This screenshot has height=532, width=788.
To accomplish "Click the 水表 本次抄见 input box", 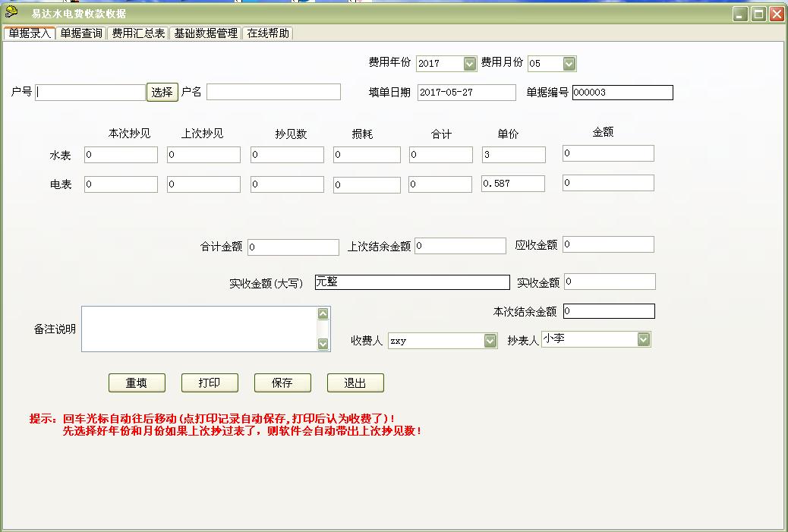I will [x=121, y=154].
